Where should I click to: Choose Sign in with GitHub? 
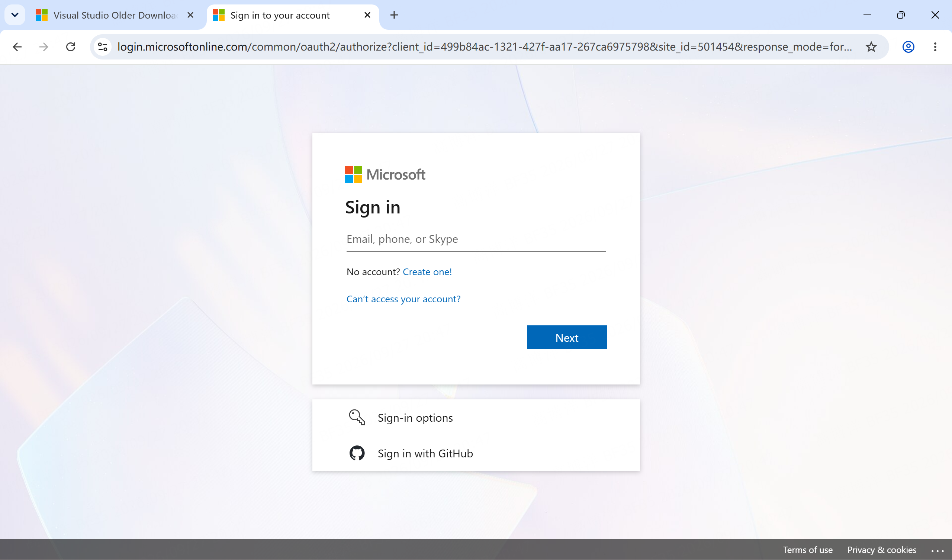pyautogui.click(x=476, y=453)
